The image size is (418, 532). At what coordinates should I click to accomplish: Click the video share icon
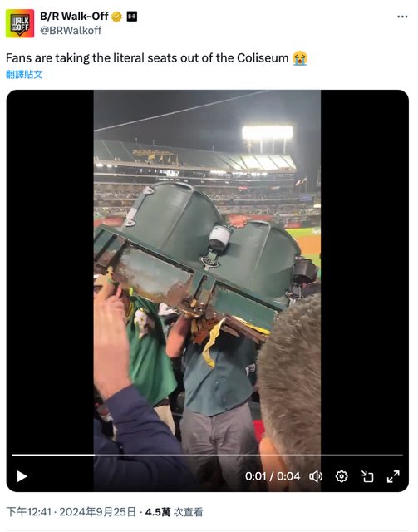[367, 476]
